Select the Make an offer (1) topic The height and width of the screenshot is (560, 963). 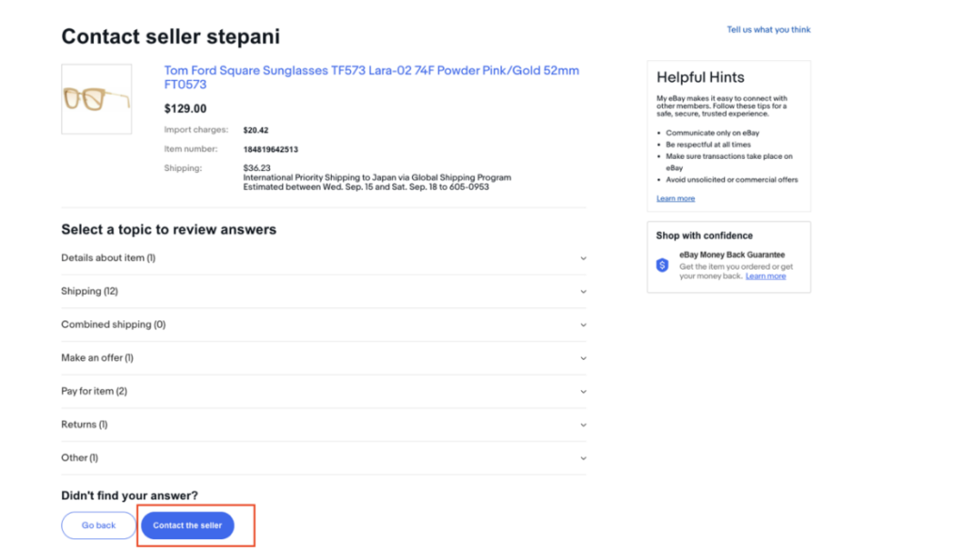coord(97,358)
